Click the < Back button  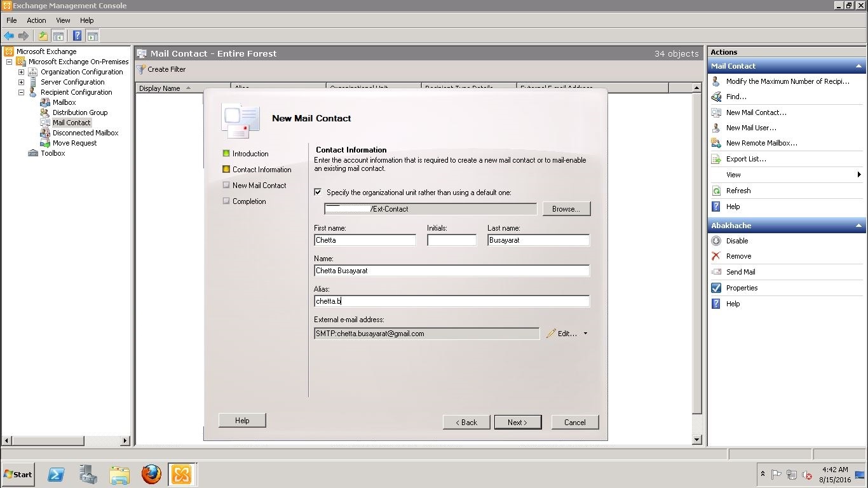pyautogui.click(x=466, y=422)
